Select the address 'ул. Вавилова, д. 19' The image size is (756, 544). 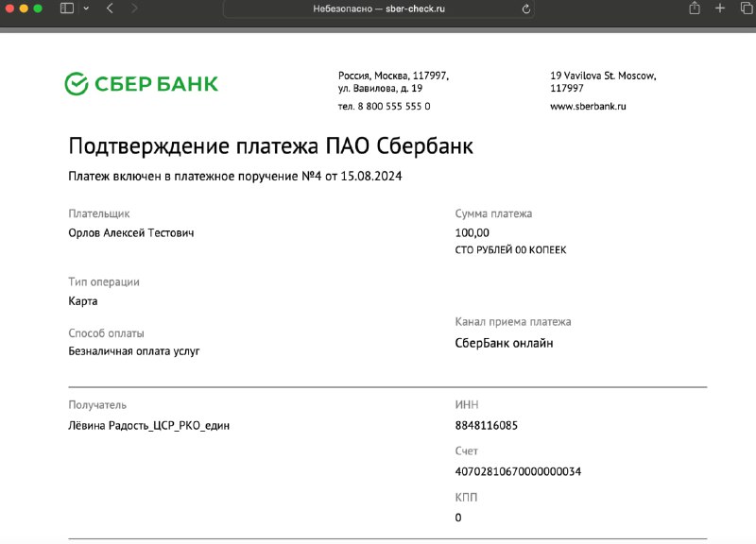380,89
